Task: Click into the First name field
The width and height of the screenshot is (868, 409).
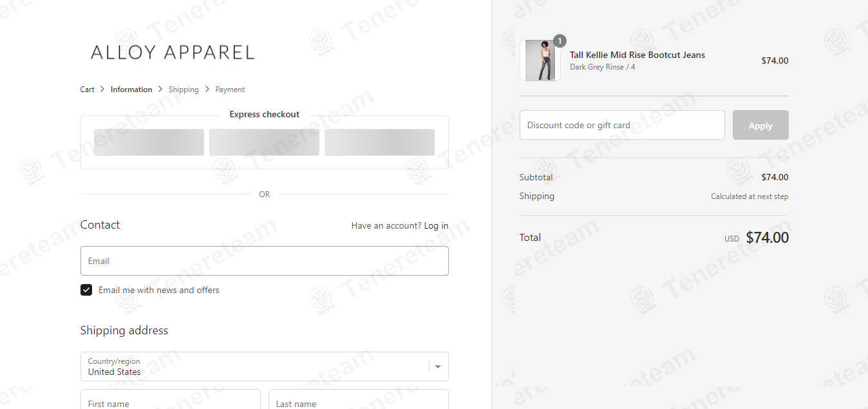Action: pos(170,401)
